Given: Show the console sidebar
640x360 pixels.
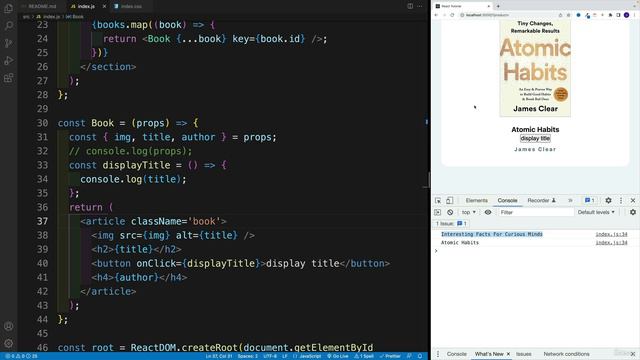Looking at the screenshot, I should click(438, 212).
